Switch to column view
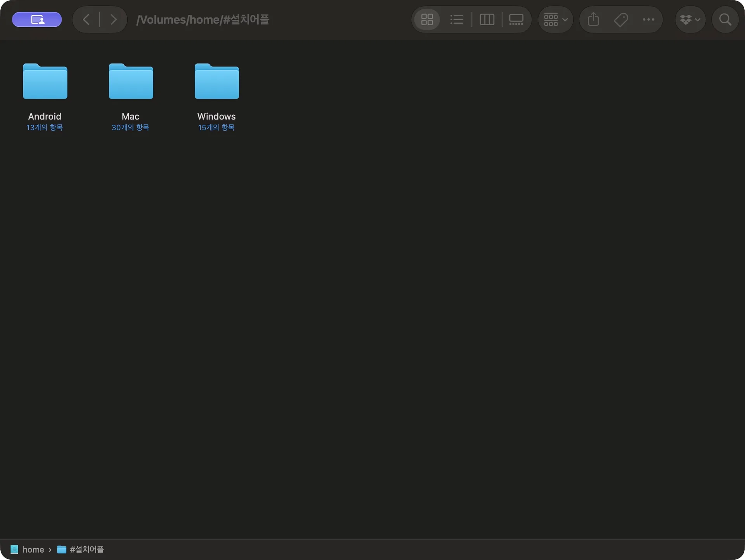745x560 pixels. coord(487,19)
